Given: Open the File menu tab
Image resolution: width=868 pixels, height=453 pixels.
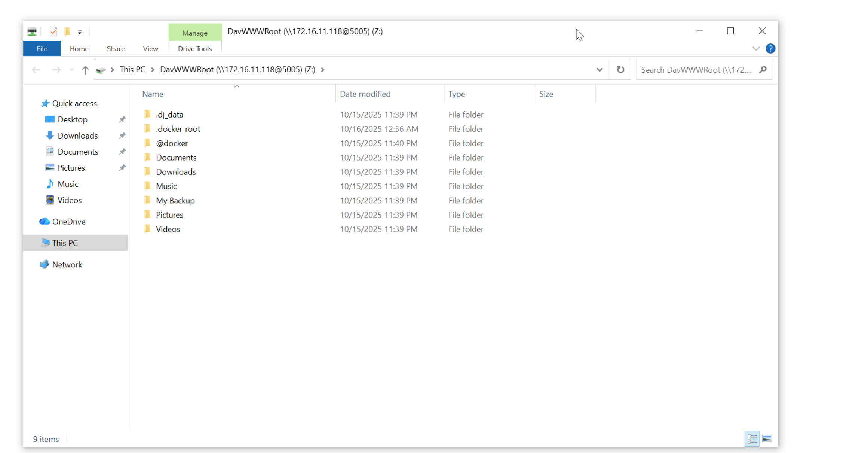Looking at the screenshot, I should 42,49.
